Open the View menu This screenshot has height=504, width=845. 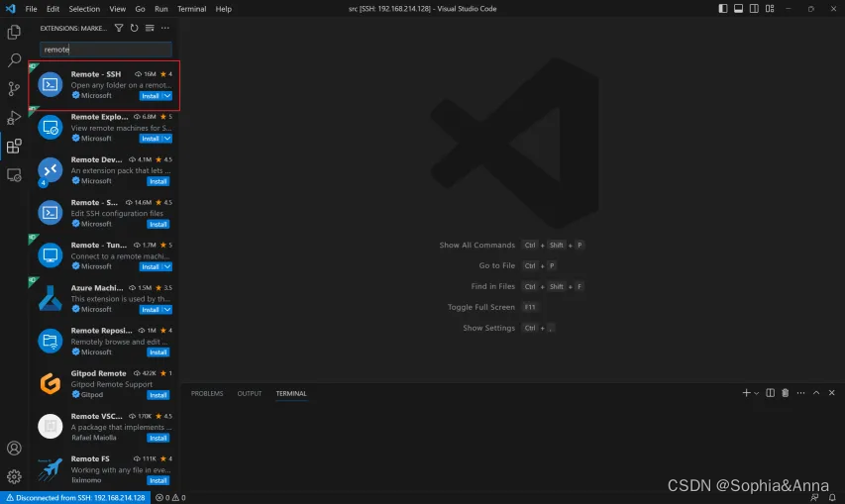click(118, 9)
